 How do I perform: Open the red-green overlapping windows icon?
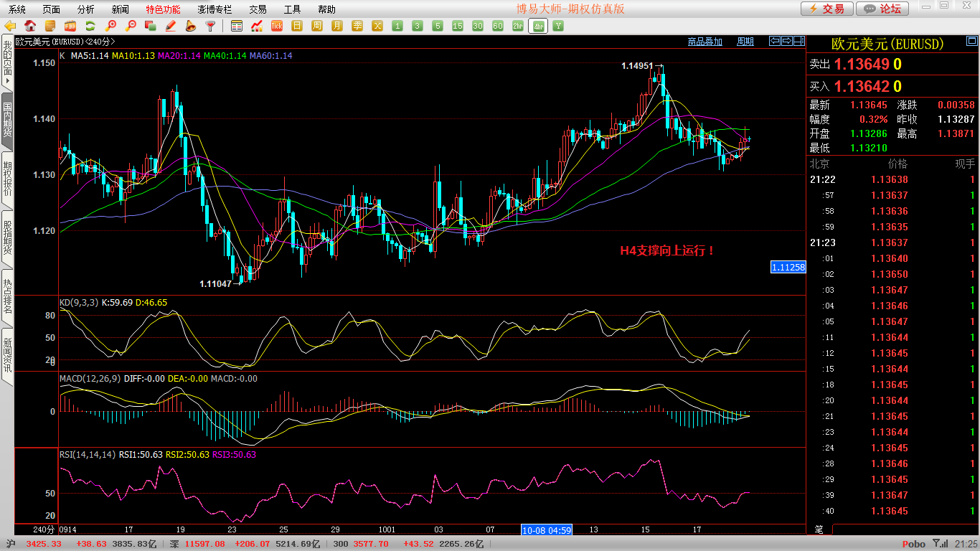pyautogui.click(x=151, y=26)
